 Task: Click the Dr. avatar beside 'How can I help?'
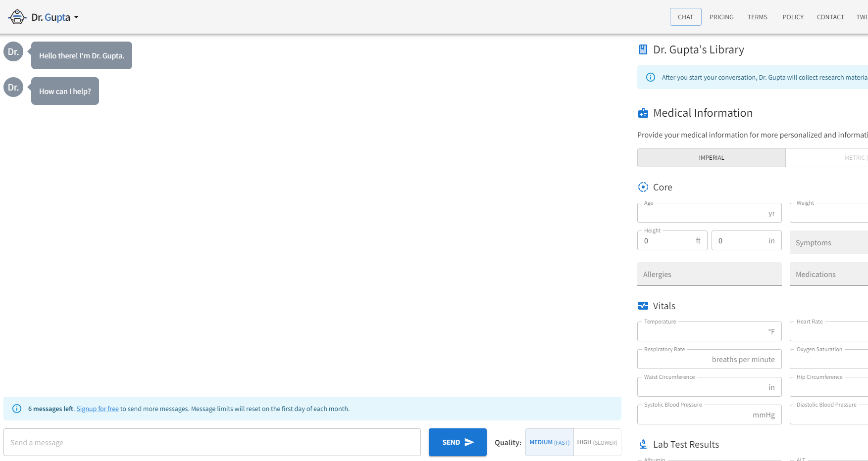(x=13, y=87)
